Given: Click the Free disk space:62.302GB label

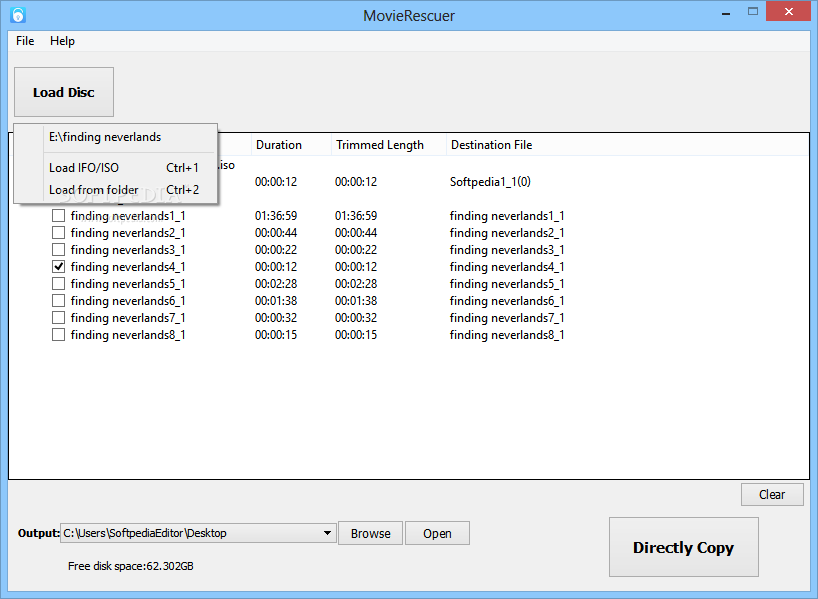Looking at the screenshot, I should coord(130,566).
